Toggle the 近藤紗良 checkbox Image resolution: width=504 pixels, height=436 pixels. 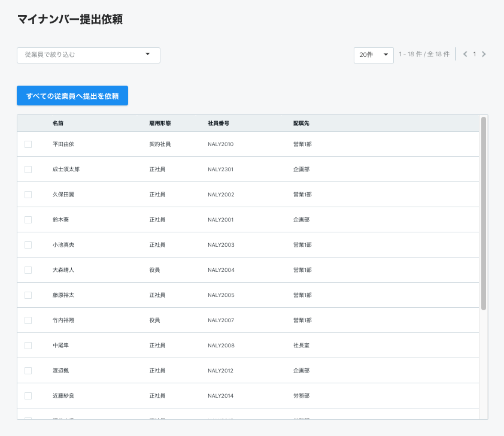point(28,396)
